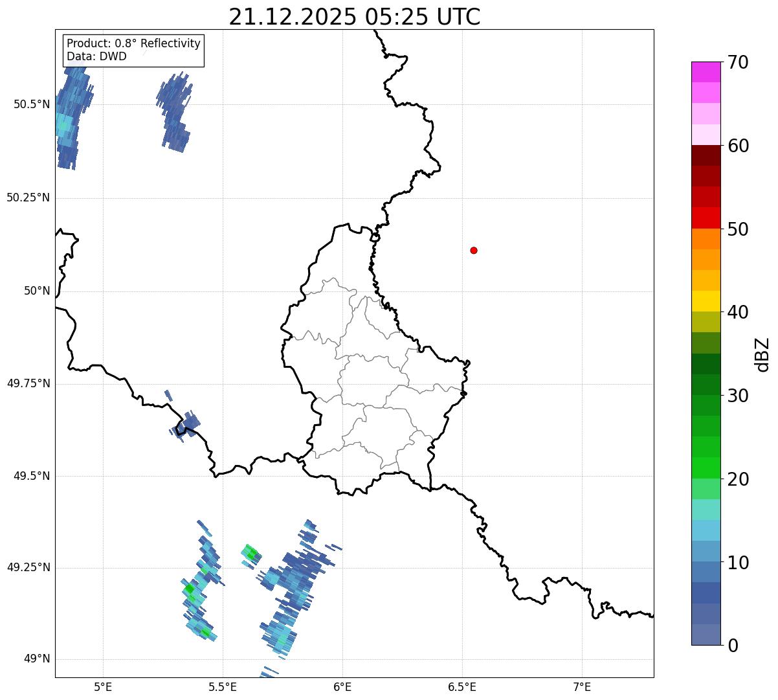The width and height of the screenshot is (778, 700).
Task: Pick the orange colorbar swatch just below 50
Action: [706, 238]
